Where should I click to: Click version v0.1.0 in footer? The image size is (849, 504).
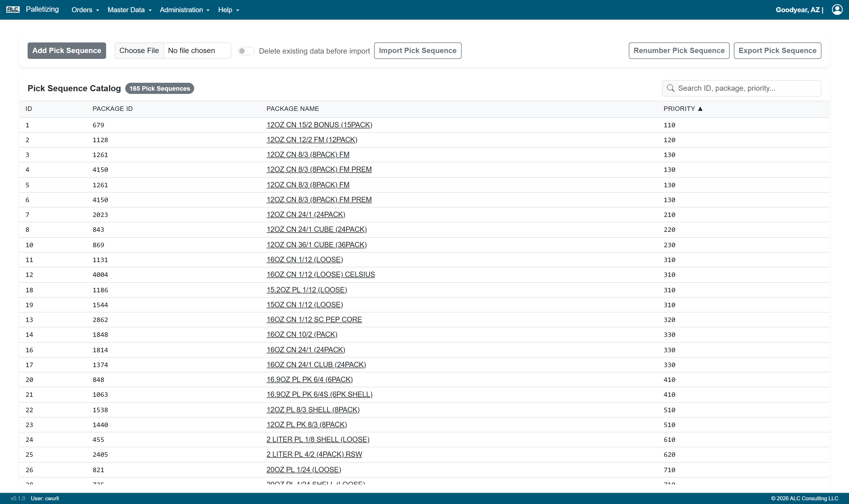pos(18,499)
